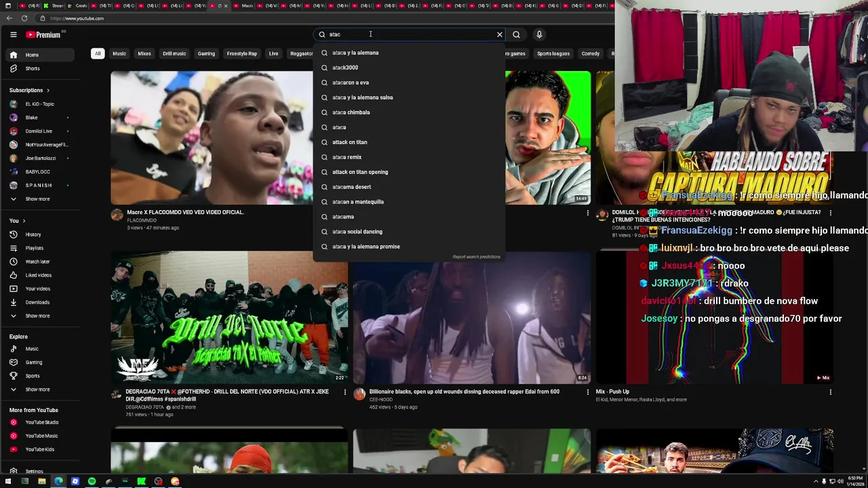Viewport: 868px width, 488px height.
Task: Open Domilol Live subscription
Action: click(x=40, y=131)
